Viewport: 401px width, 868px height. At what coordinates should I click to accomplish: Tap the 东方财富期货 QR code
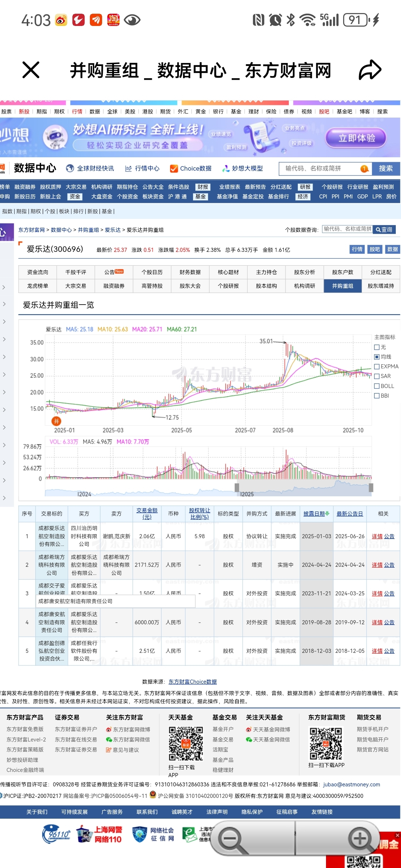[326, 743]
